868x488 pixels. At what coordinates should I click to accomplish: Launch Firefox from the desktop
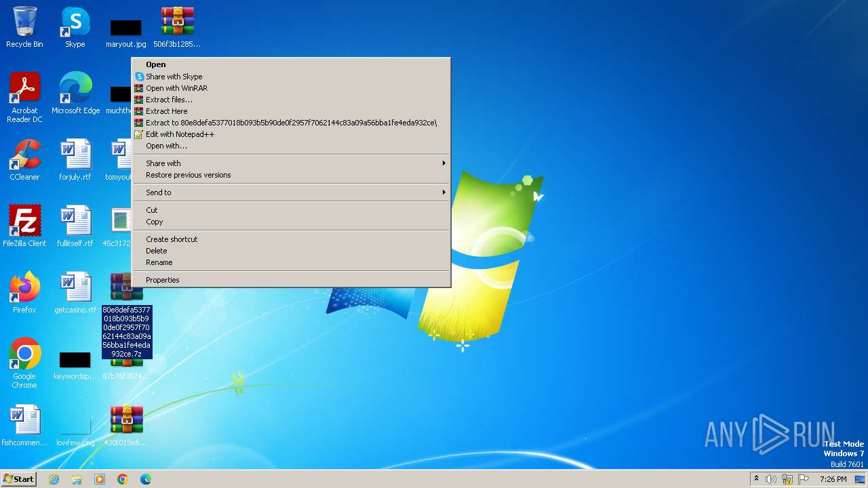click(24, 293)
